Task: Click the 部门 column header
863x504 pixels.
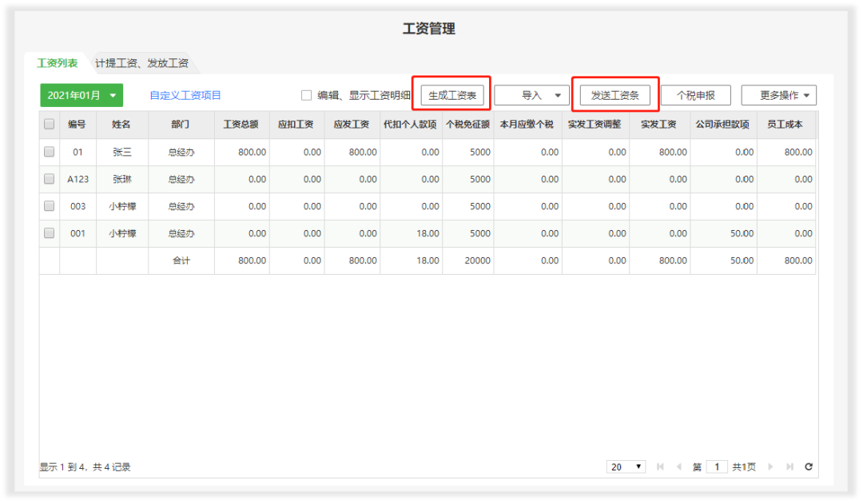Action: [181, 125]
